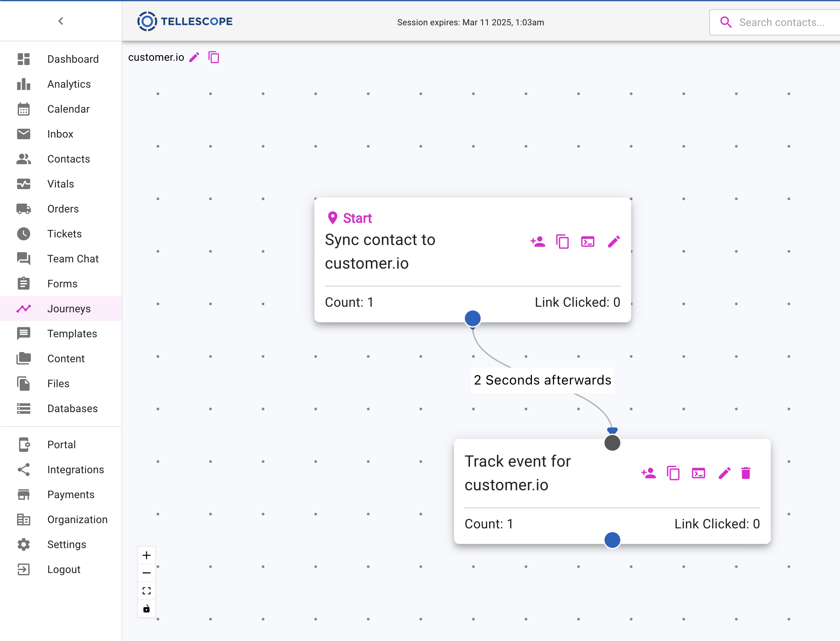
Task: Select the '2 Seconds afterwards' edge label
Action: click(543, 380)
